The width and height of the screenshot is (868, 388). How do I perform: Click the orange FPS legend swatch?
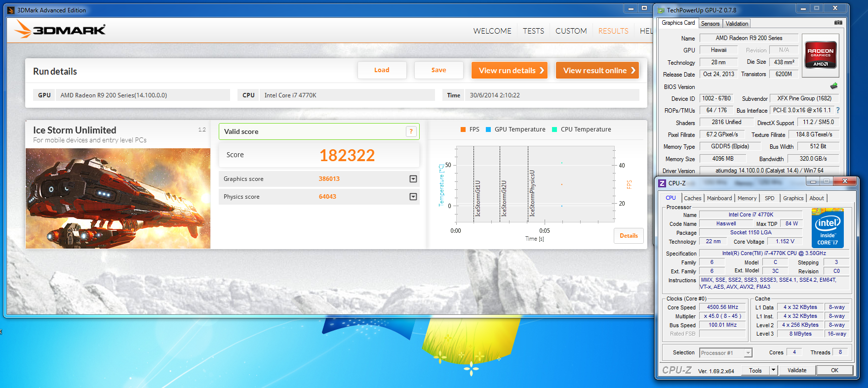(463, 129)
